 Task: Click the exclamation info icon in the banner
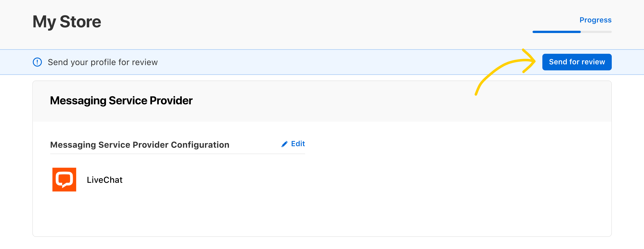coord(37,62)
